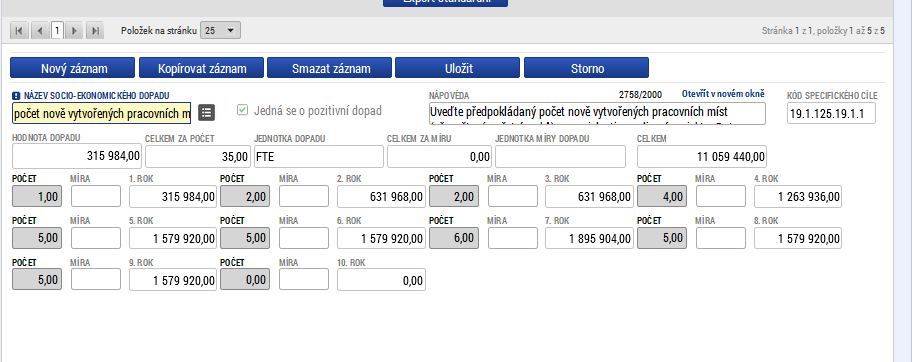Click the Kopírovat záznam button
The height and width of the screenshot is (362, 912).
pos(201,68)
